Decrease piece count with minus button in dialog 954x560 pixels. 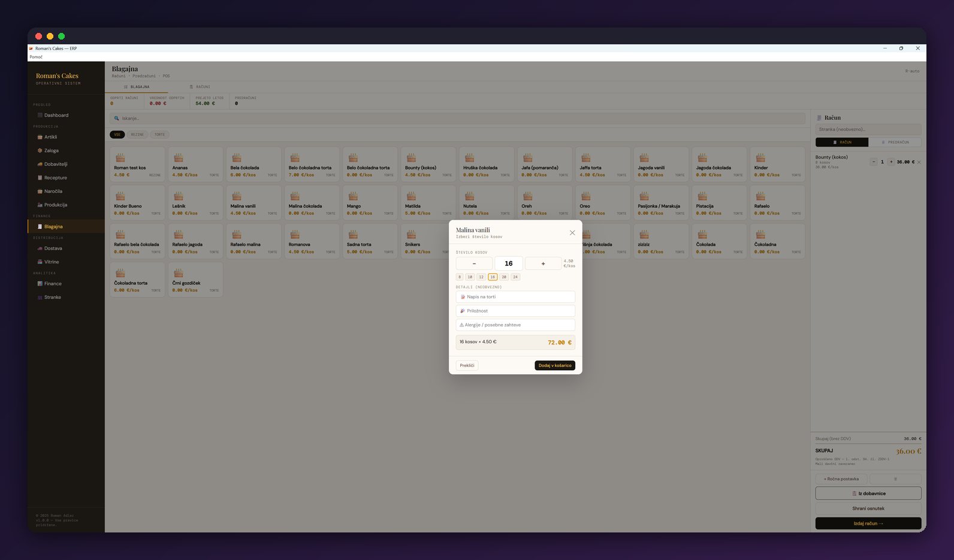point(474,264)
